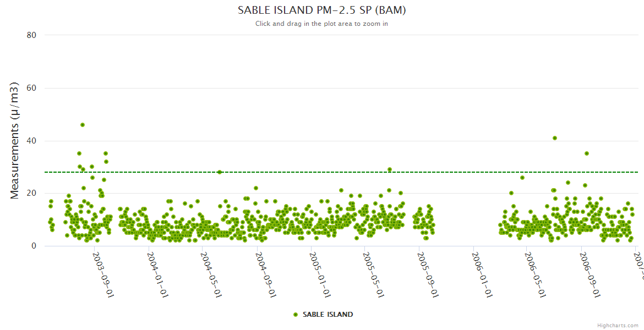This screenshot has width=644, height=330.
Task: Select the mid-2005 data point near 29
Action: coord(390,169)
